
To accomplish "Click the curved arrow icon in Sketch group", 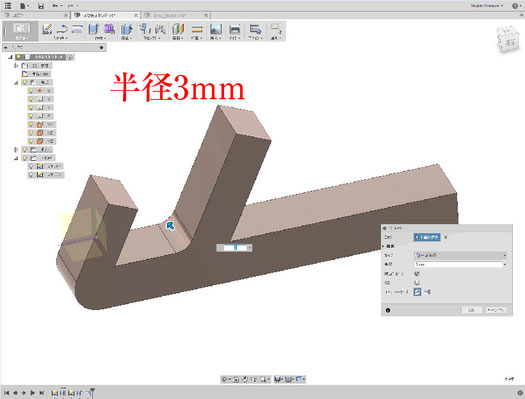I will (62, 29).
